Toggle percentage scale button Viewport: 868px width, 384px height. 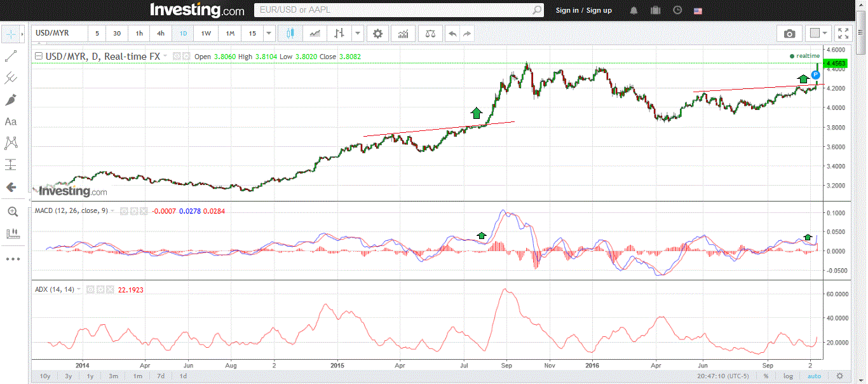click(x=766, y=376)
